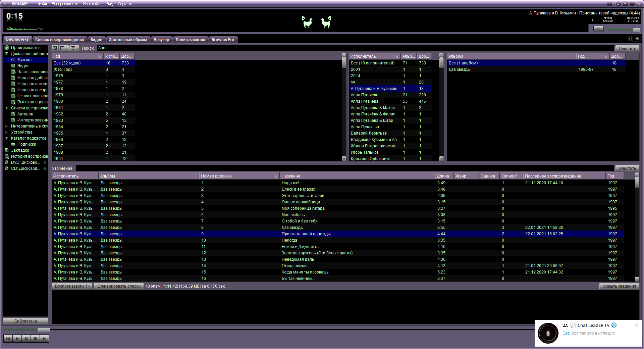Open the Закладки bookmarks view
The height and width of the screenshot is (349, 644).
coord(20,150)
